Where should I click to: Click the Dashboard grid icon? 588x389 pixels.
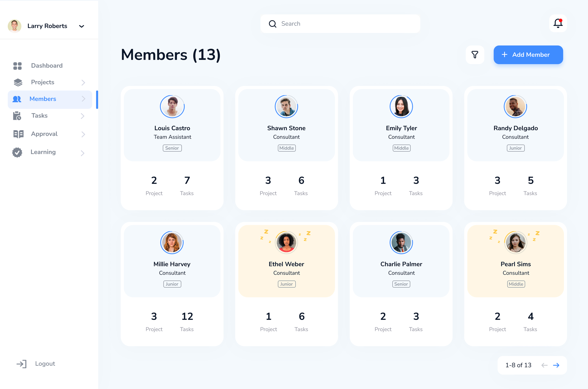17,66
